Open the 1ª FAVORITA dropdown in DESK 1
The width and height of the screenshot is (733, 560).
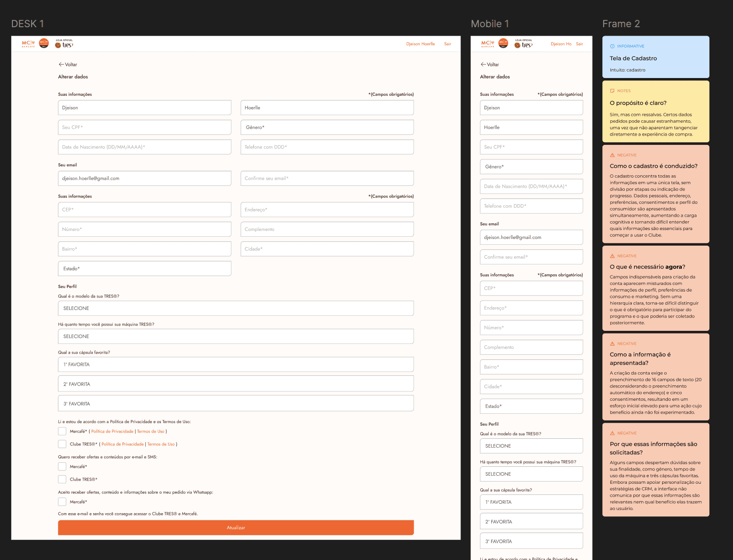tap(236, 364)
